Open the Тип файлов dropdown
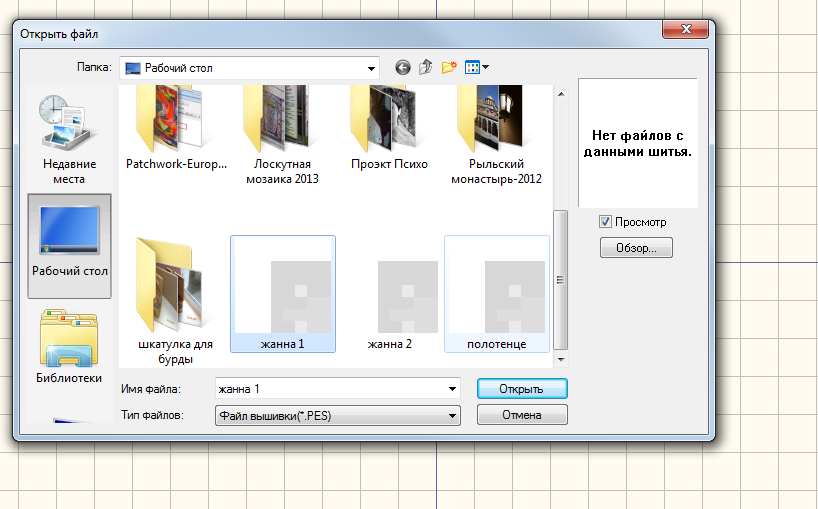Viewport: 818px width, 509px height. tap(338, 416)
